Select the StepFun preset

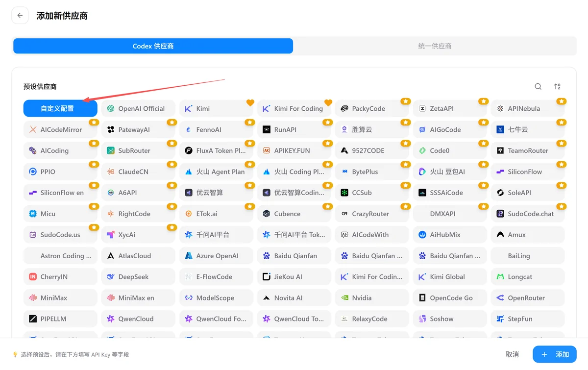pyautogui.click(x=528, y=319)
